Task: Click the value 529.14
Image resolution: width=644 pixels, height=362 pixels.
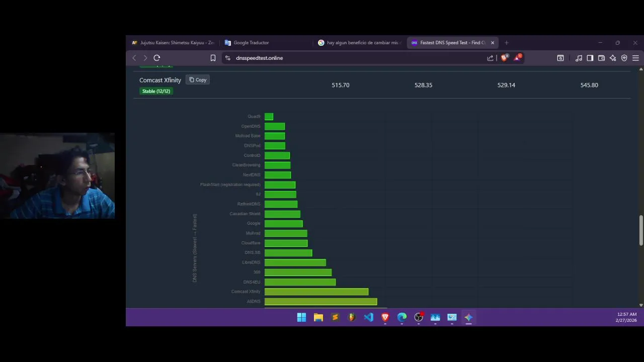Action: (x=506, y=85)
